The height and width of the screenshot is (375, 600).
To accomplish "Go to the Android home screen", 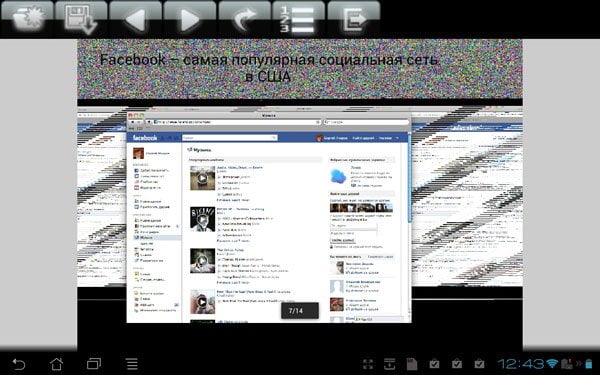I will pyautogui.click(x=57, y=364).
